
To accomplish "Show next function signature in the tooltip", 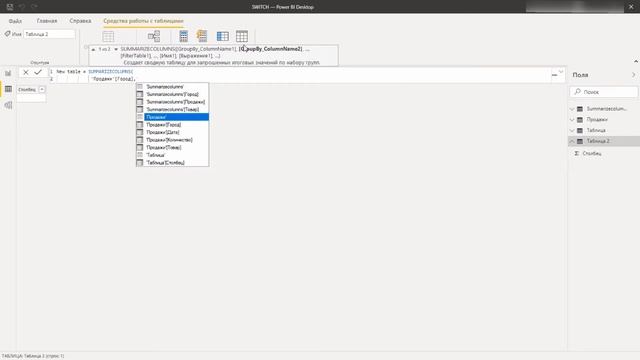I will [116, 49].
